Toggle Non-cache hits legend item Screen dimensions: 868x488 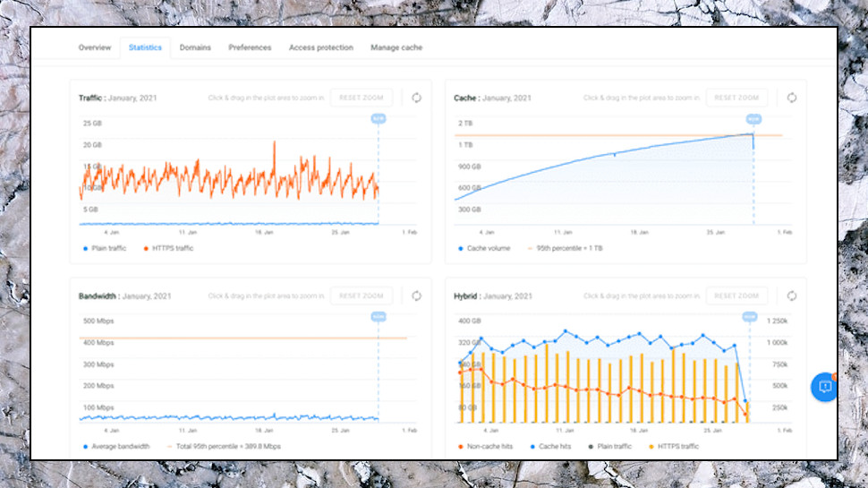coord(485,447)
